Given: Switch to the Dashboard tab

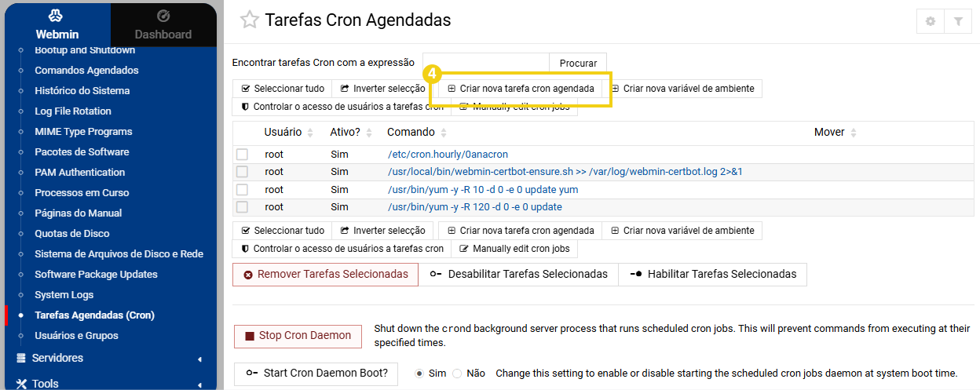Looking at the screenshot, I should 163,24.
